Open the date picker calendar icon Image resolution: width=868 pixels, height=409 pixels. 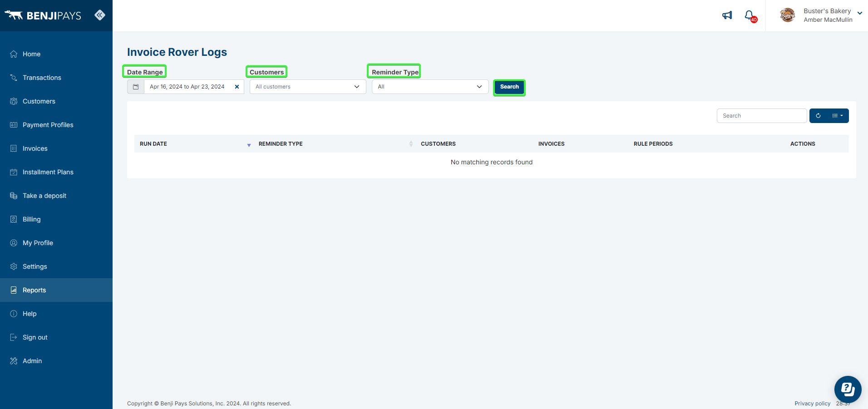point(136,87)
